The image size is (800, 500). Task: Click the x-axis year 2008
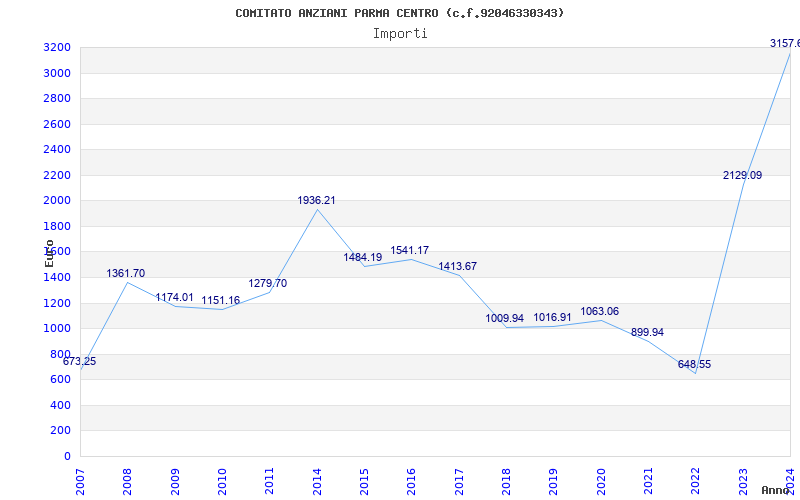pos(127,482)
